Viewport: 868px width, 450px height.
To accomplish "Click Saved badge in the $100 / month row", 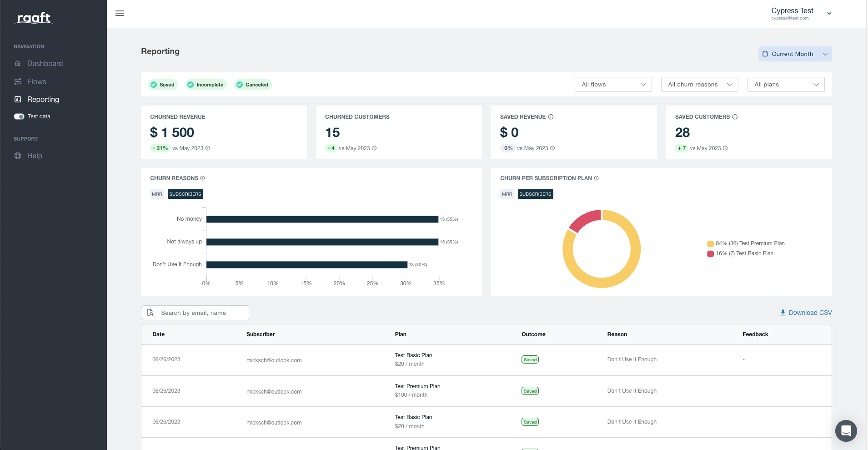I will coord(530,391).
